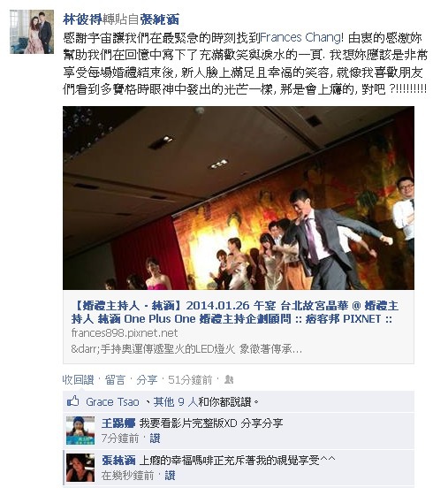
Task: Open 林彼得's profile picture thumbnail
Action: pyautogui.click(x=32, y=32)
